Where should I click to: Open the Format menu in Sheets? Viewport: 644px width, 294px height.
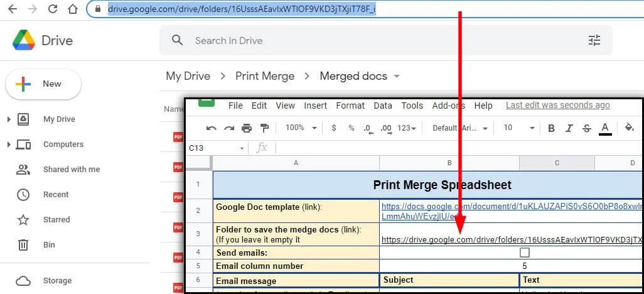[350, 106]
